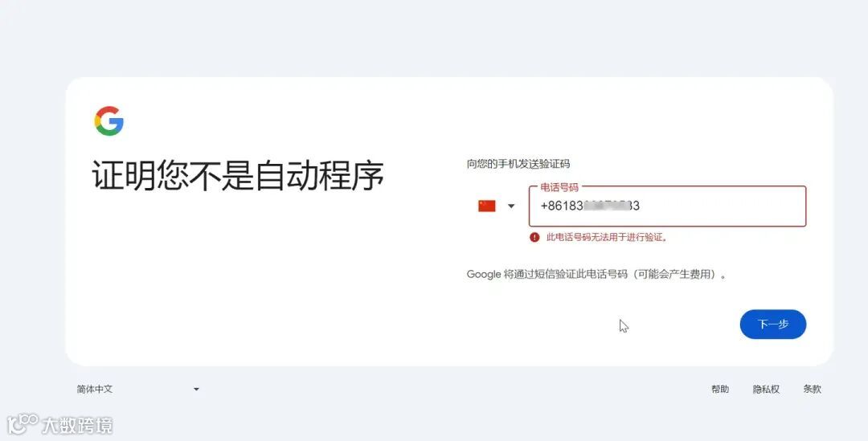Open the 条款 terms link
The width and height of the screenshot is (868, 441).
812,389
